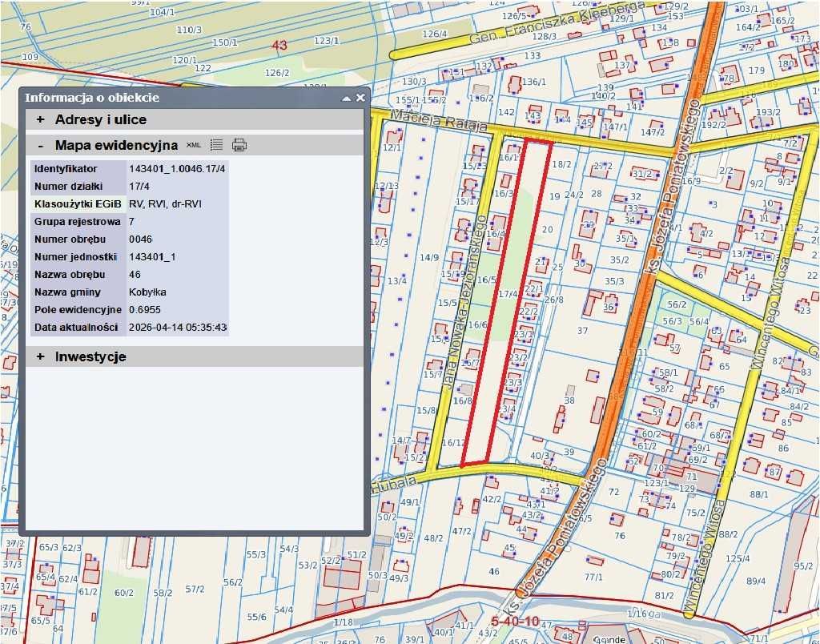Click parcel 37 on the map
The height and width of the screenshot is (644, 820).
click(x=582, y=331)
